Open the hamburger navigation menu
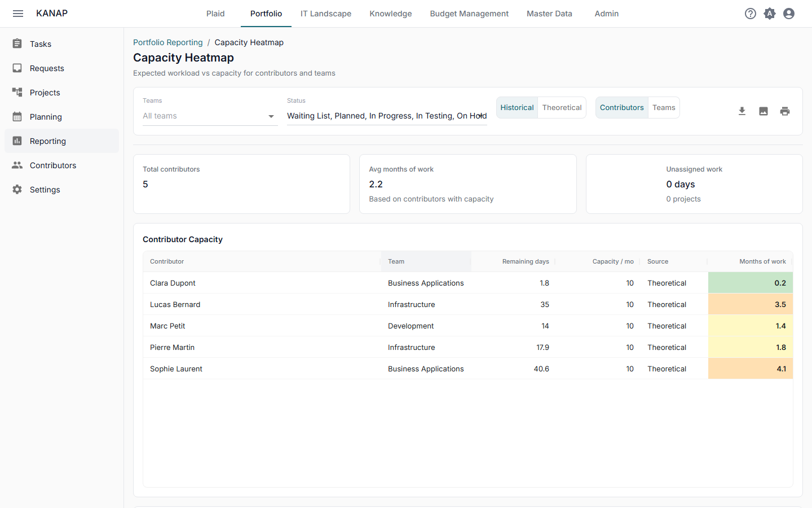812x508 pixels. pos(18,14)
